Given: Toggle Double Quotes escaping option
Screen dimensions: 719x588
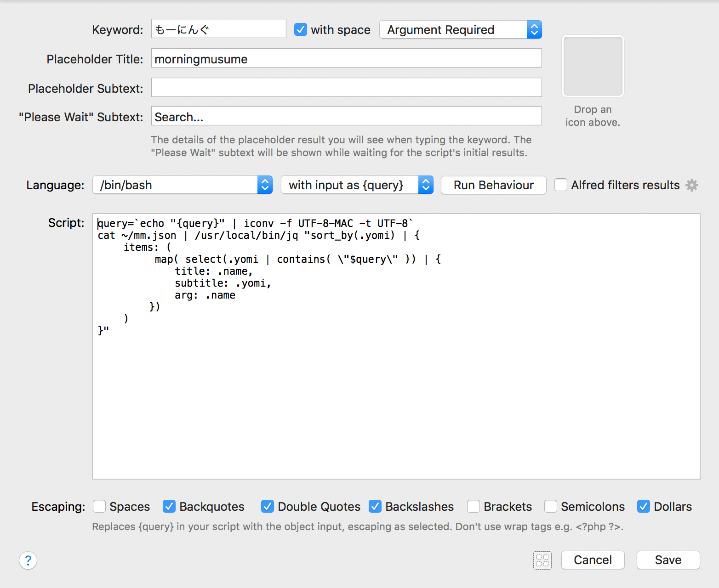Looking at the screenshot, I should (268, 506).
